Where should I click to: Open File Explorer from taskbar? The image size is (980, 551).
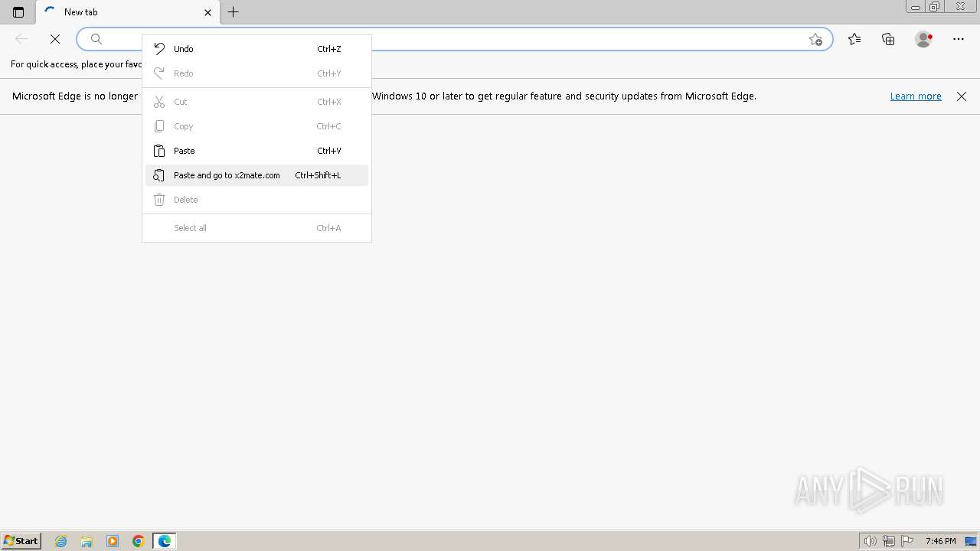(87, 541)
